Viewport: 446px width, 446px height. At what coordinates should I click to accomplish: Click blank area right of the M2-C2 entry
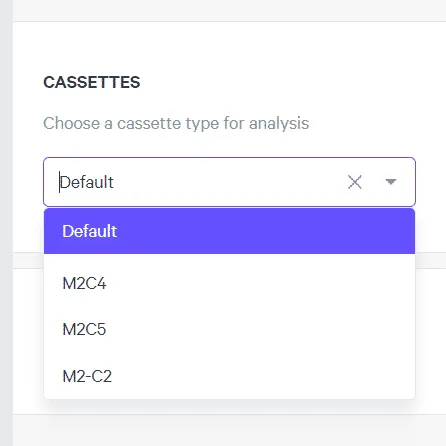coord(263,376)
